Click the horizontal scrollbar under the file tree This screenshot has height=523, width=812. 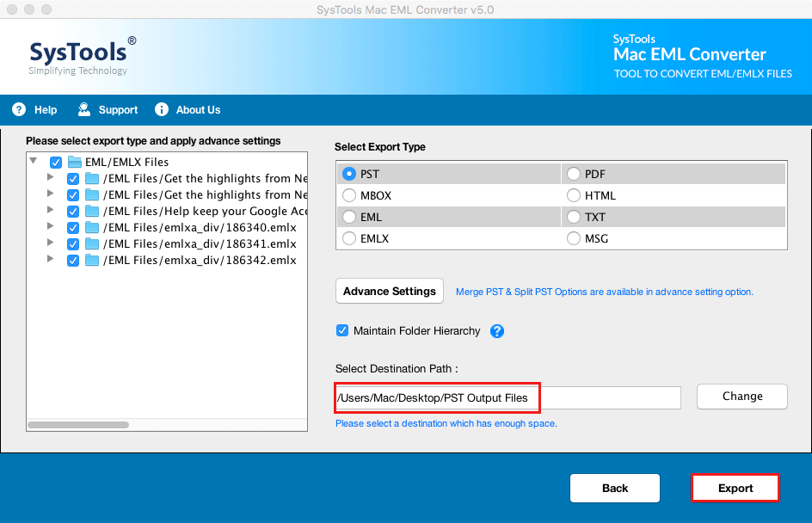point(79,425)
